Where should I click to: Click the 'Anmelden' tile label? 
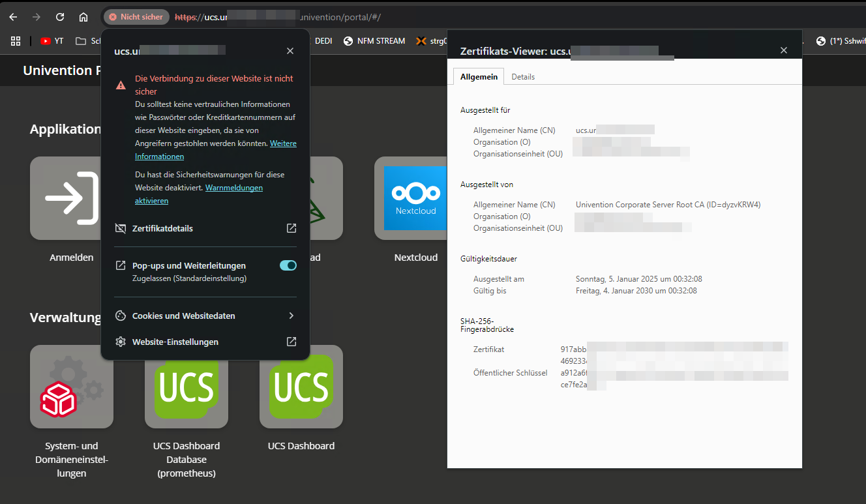72,258
